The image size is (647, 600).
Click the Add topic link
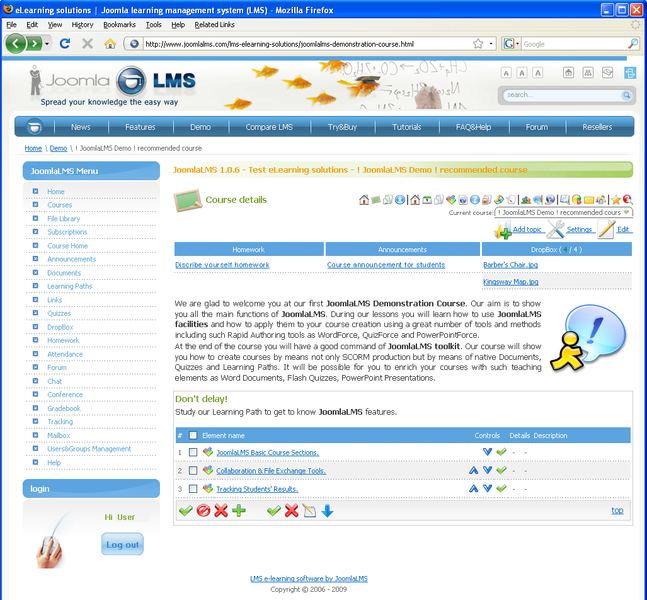pos(527,229)
